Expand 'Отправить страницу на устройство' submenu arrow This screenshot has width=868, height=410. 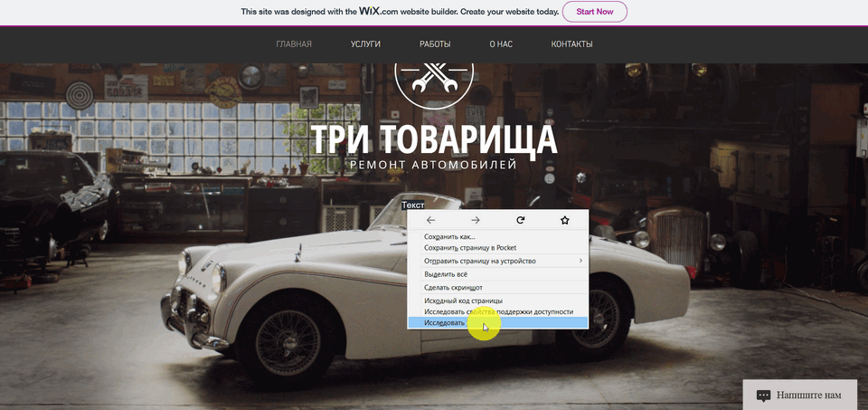coord(580,261)
